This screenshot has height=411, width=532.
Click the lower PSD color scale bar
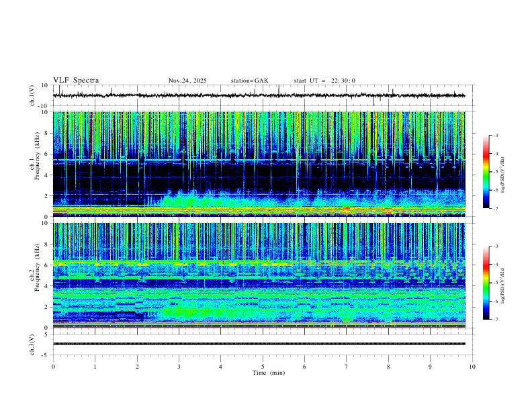(486, 283)
